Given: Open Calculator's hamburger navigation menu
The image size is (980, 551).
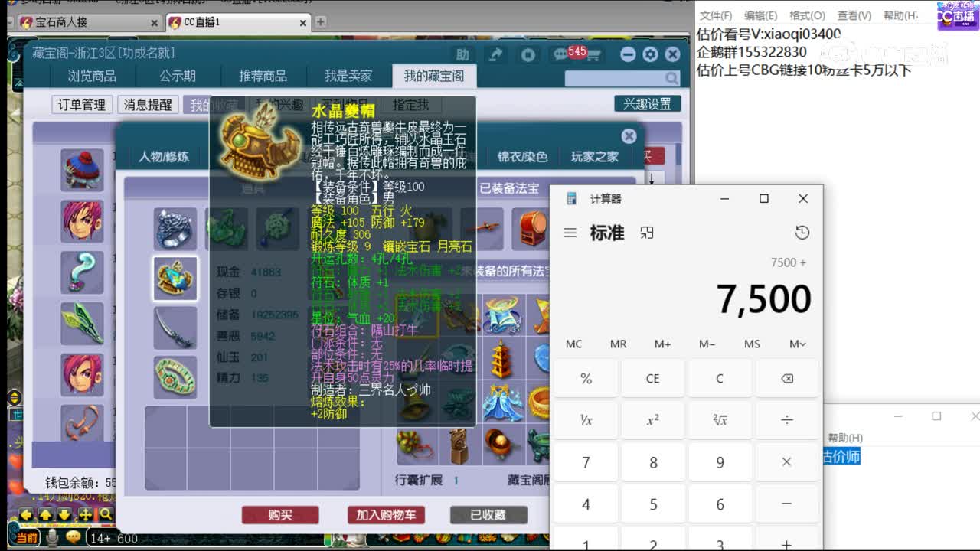Looking at the screenshot, I should pyautogui.click(x=570, y=232).
